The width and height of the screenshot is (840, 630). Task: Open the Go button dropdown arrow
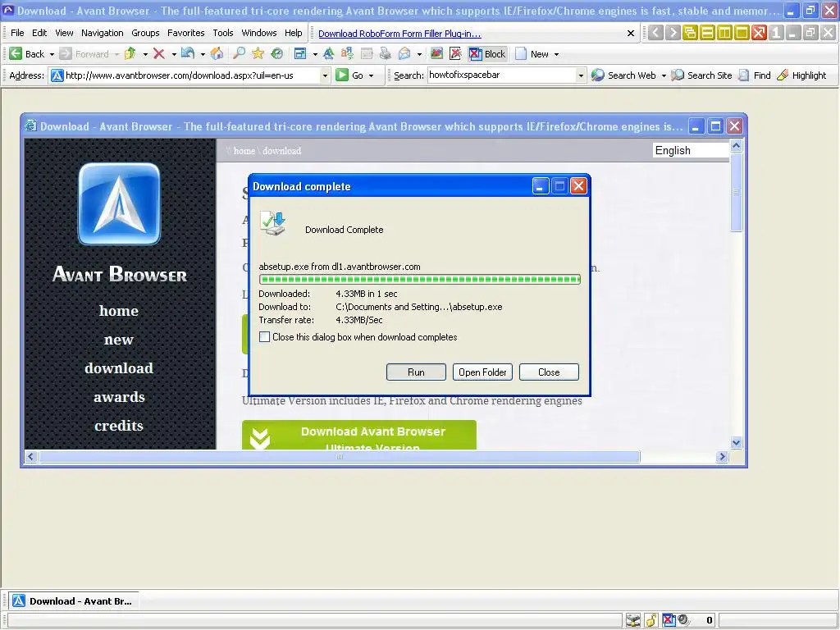coord(371,75)
